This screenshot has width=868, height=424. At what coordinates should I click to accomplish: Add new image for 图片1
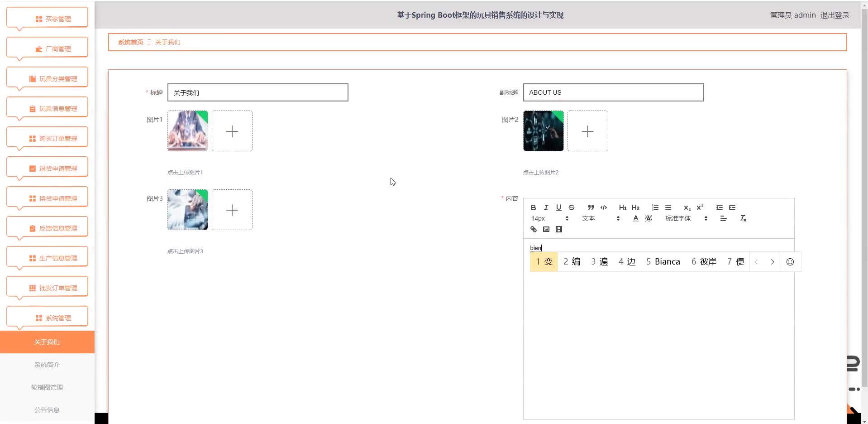click(x=232, y=131)
